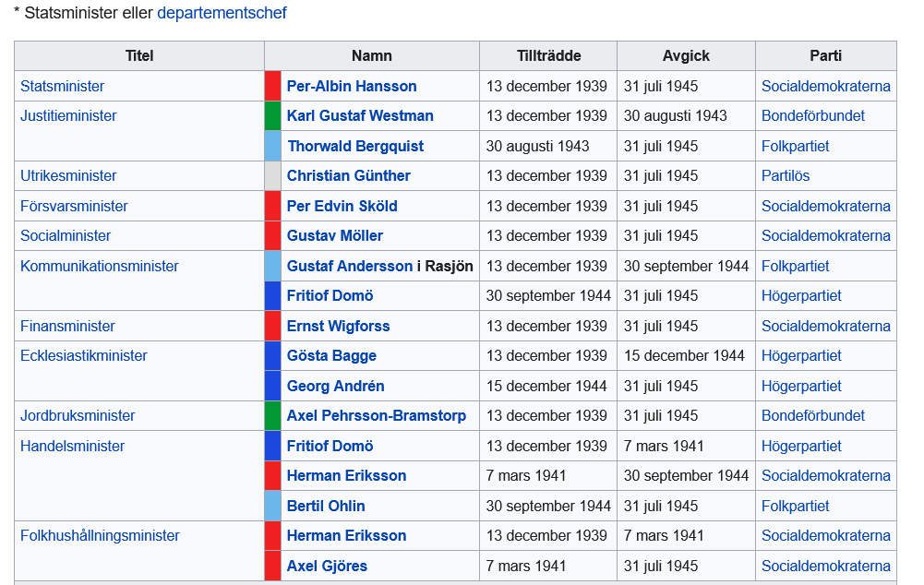924x585 pixels.
Task: Open the Utrikesminister title link
Action: coord(68,175)
